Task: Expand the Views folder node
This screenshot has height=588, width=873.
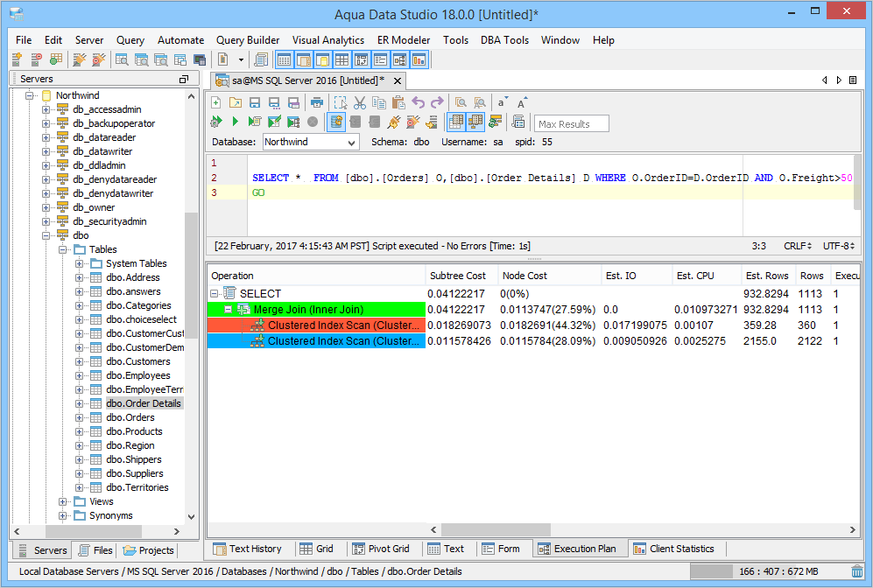Action: pos(62,501)
